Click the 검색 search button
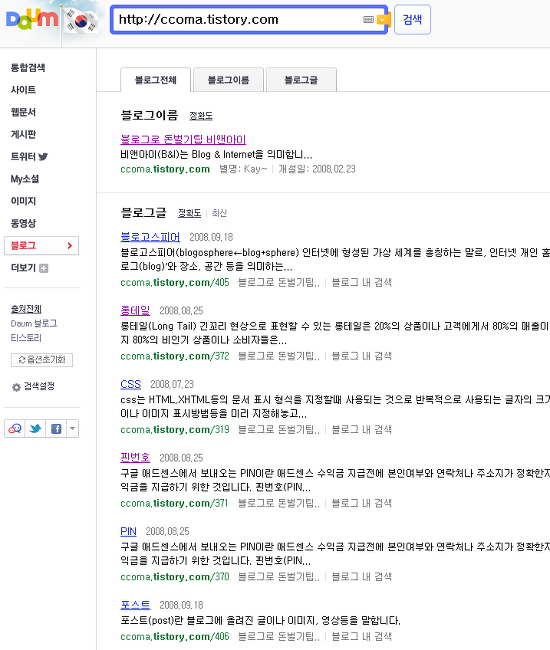The height and width of the screenshot is (650, 550). pyautogui.click(x=412, y=19)
